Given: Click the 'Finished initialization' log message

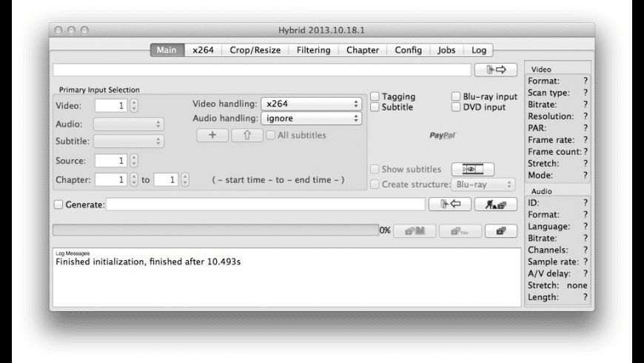Looking at the screenshot, I should pos(148,262).
